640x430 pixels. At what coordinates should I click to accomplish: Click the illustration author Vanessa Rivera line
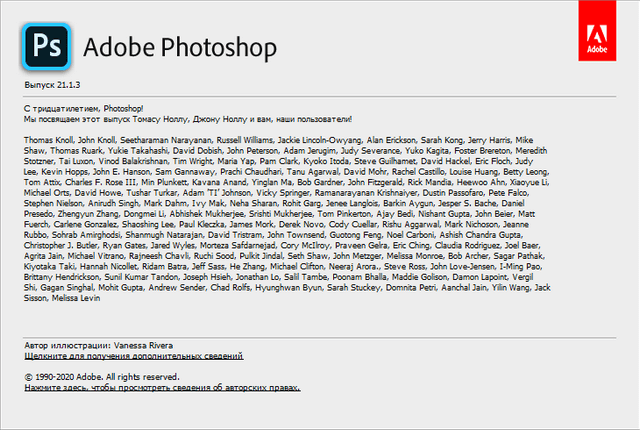pos(98,346)
